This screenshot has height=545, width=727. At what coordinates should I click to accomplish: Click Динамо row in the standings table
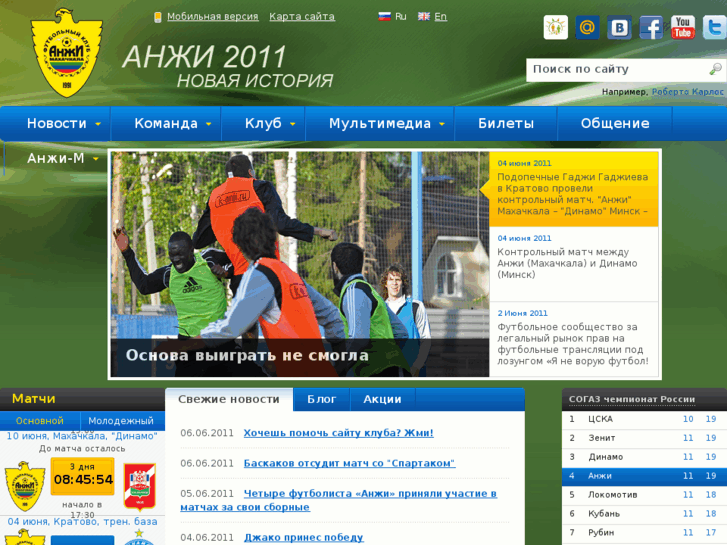pos(644,457)
